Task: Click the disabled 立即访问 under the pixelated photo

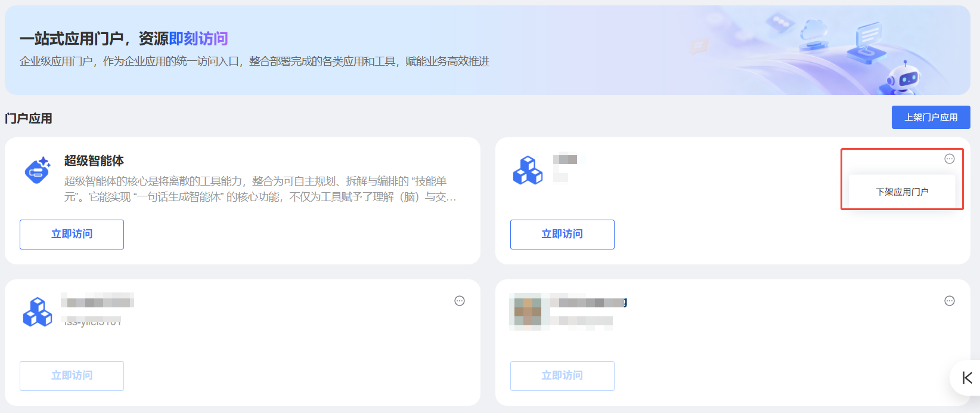Action: pyautogui.click(x=562, y=375)
